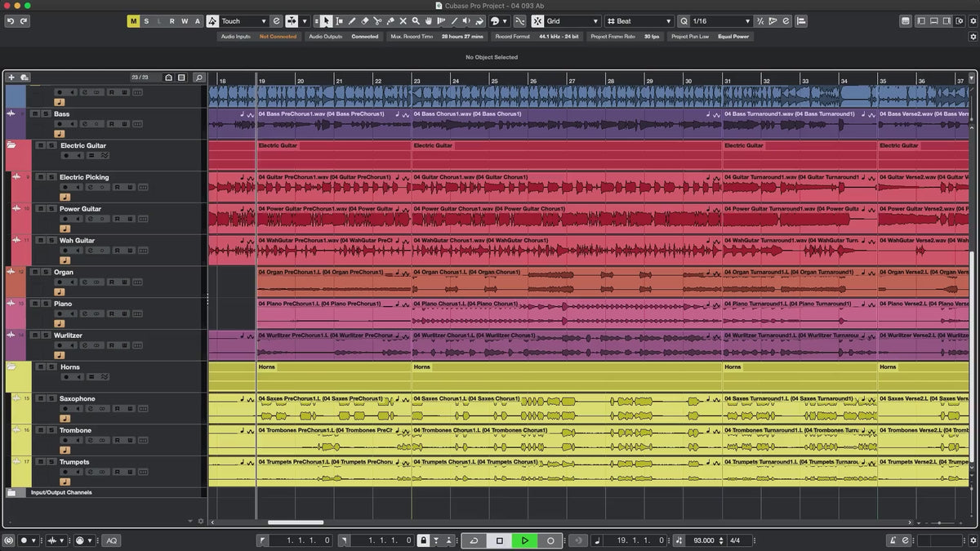Click the Add Track plus icon
Image resolution: width=980 pixels, height=551 pixels.
[11, 78]
